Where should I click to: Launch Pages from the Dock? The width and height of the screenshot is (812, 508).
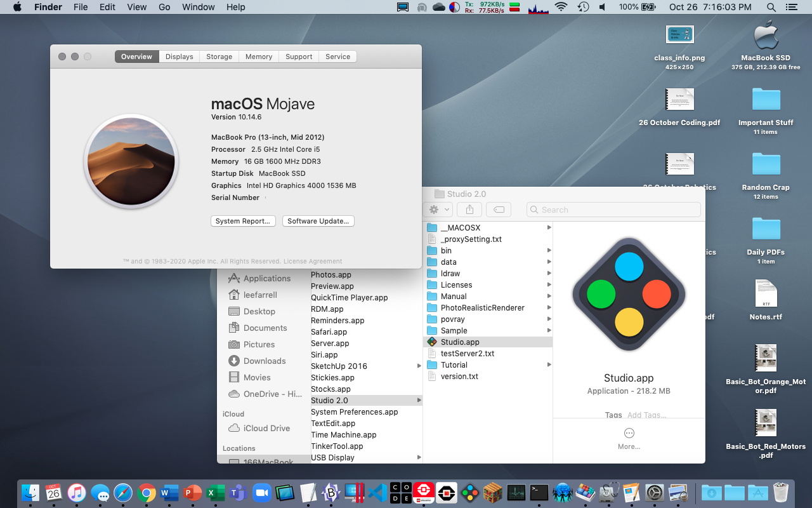(x=631, y=493)
